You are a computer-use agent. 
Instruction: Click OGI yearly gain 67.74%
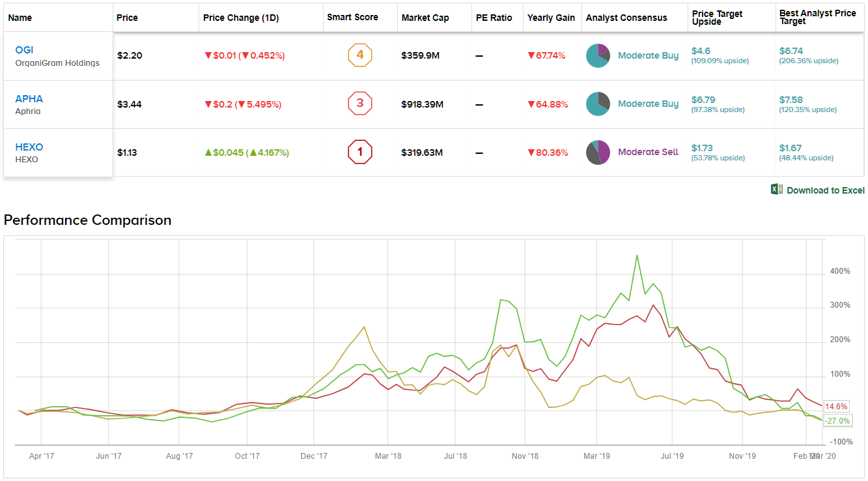tap(546, 55)
